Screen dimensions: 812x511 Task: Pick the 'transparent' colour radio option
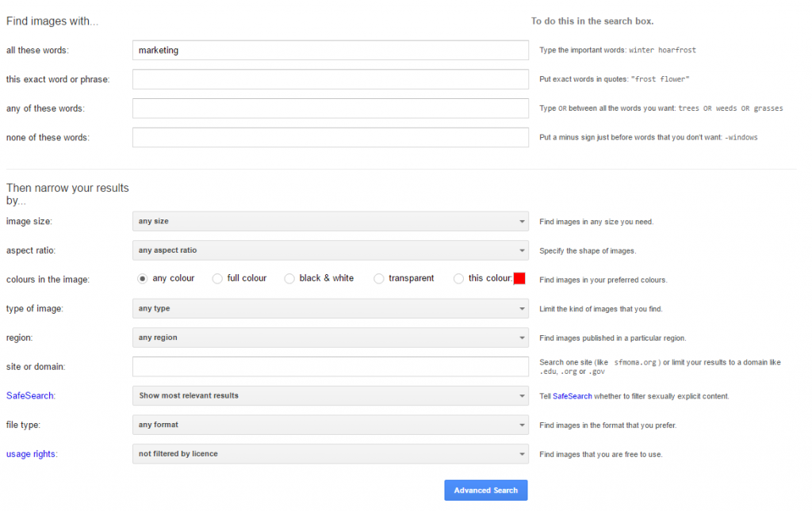379,279
